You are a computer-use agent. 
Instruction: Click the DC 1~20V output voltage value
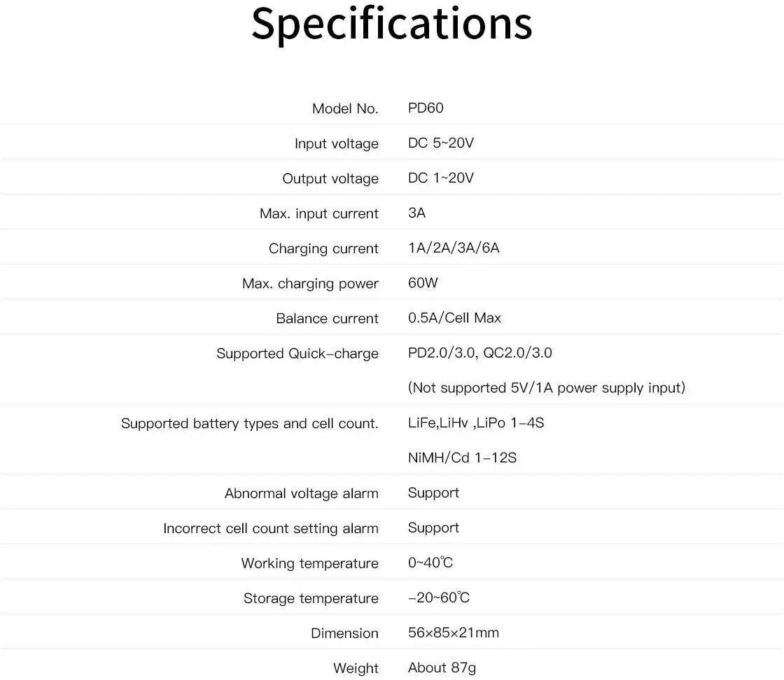tap(440, 178)
